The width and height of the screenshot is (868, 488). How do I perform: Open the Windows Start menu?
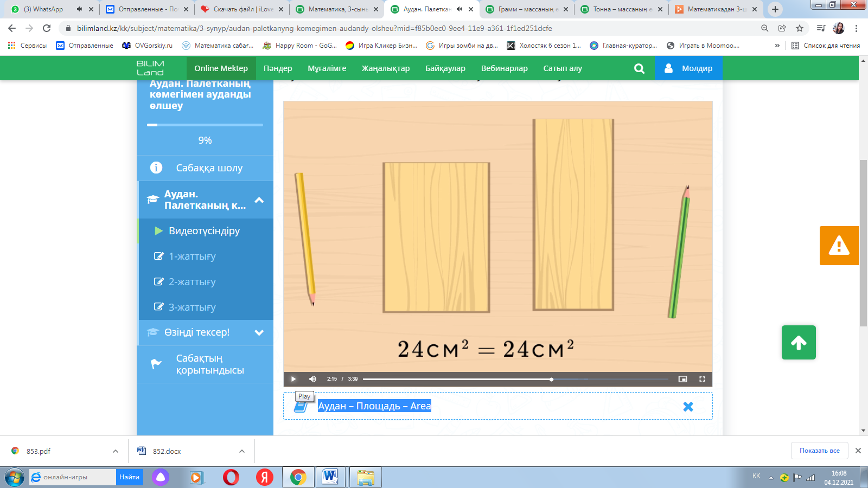[x=15, y=478]
